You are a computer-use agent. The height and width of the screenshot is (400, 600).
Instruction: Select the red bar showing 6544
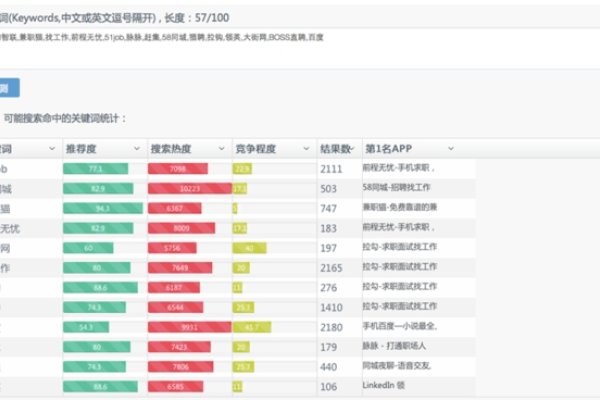(176, 307)
